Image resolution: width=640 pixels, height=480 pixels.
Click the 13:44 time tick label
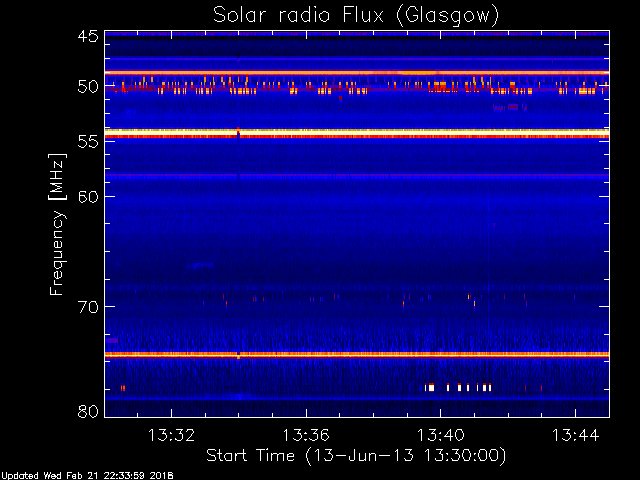click(x=575, y=435)
